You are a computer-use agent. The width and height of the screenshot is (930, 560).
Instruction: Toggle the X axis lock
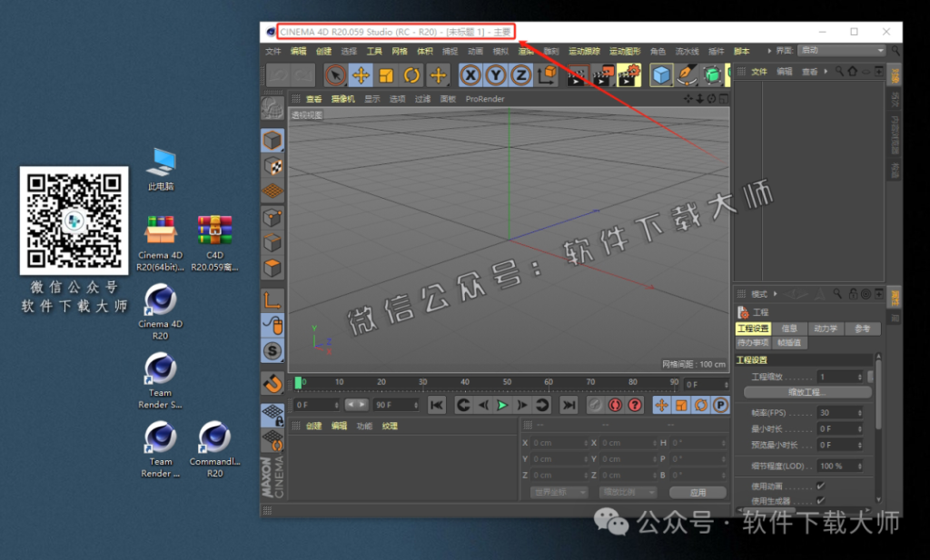(469, 75)
